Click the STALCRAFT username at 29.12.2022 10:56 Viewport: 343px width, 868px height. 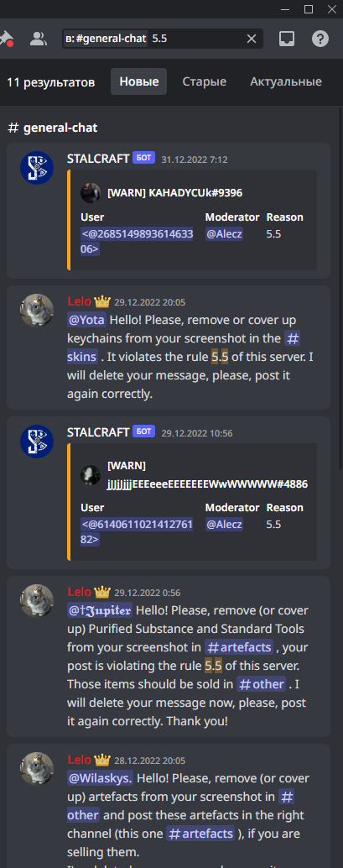[x=98, y=432]
